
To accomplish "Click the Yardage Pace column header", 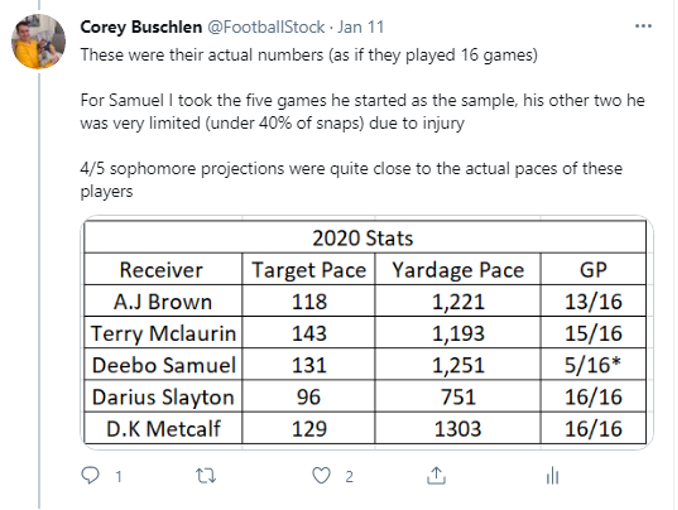I will (458, 270).
